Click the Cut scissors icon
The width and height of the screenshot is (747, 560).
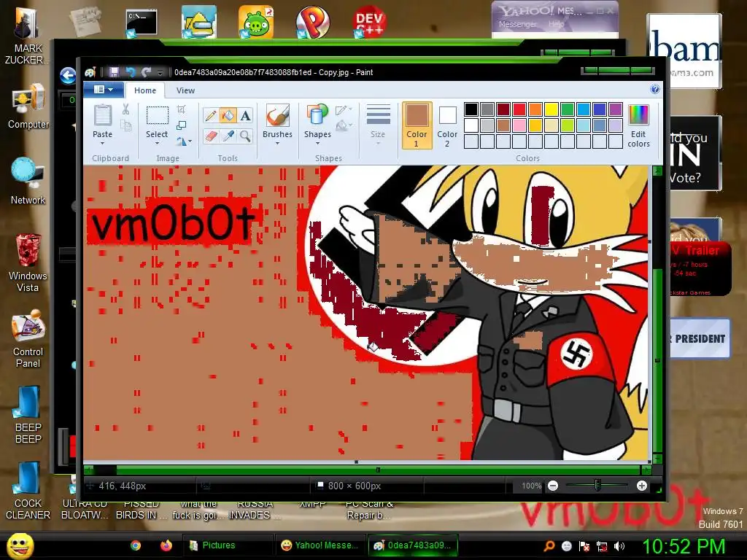pyautogui.click(x=125, y=109)
